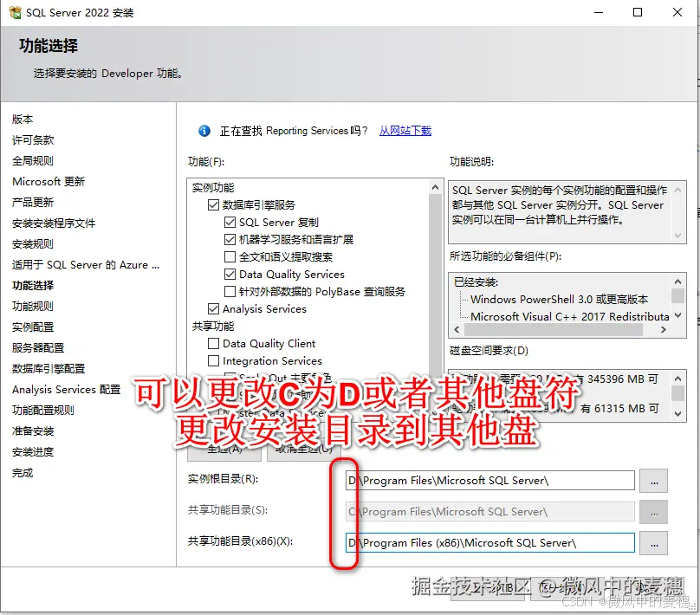Click the 共享功能目录(x86) path field
This screenshot has width=700, height=615.
click(489, 543)
